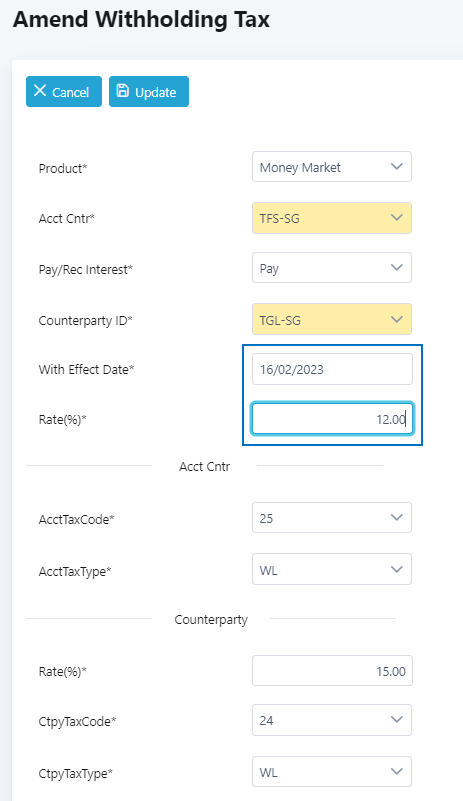Save changes with the Update button
The image size is (463, 801).
[x=149, y=91]
